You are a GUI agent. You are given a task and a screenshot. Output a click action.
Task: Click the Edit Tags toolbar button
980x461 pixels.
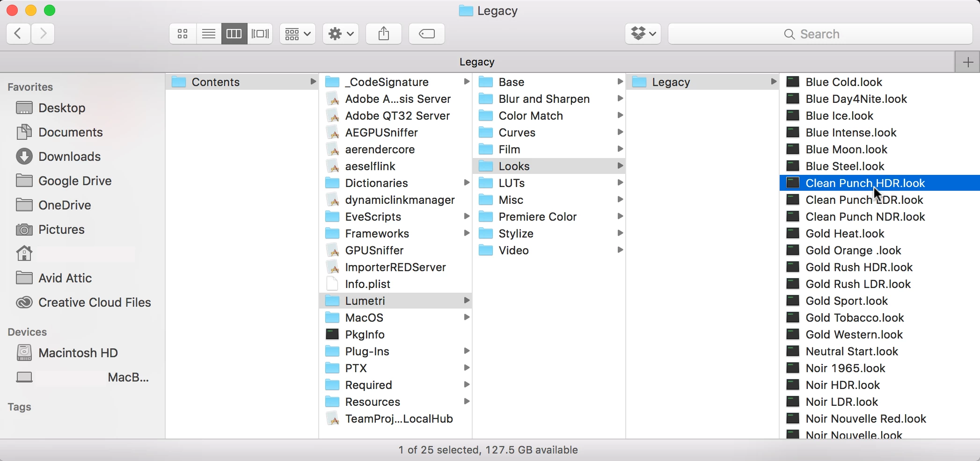[x=427, y=34]
